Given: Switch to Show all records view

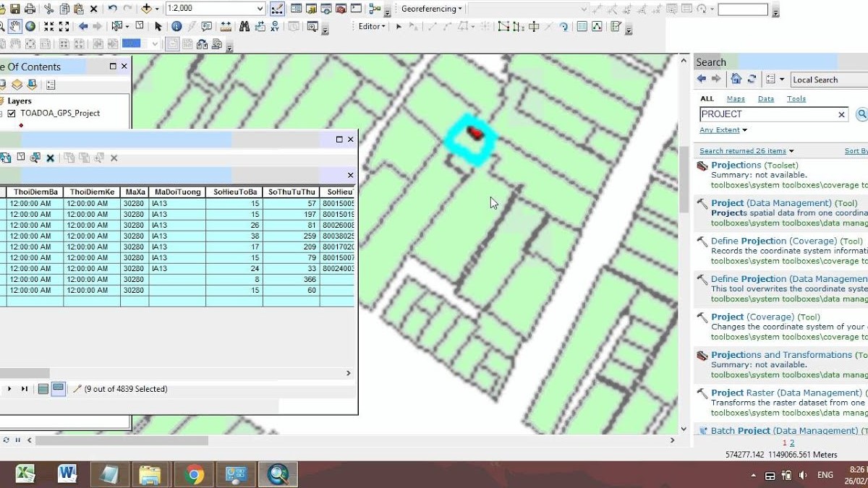Looking at the screenshot, I should pyautogui.click(x=43, y=389).
